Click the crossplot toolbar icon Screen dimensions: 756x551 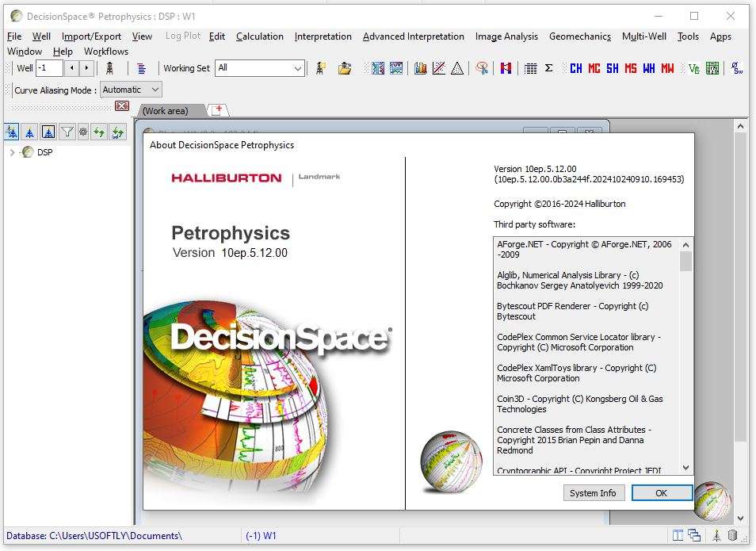(438, 68)
